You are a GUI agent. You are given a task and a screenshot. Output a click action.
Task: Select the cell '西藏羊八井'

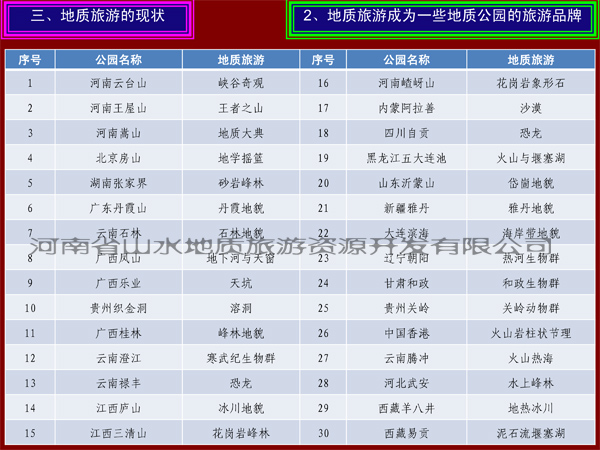(406, 408)
